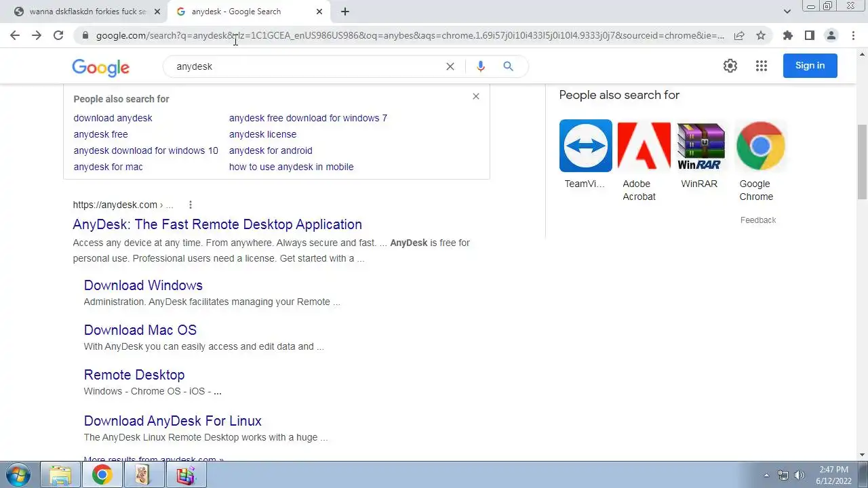Open the Windows Start button
The image size is (868, 488).
tap(18, 475)
